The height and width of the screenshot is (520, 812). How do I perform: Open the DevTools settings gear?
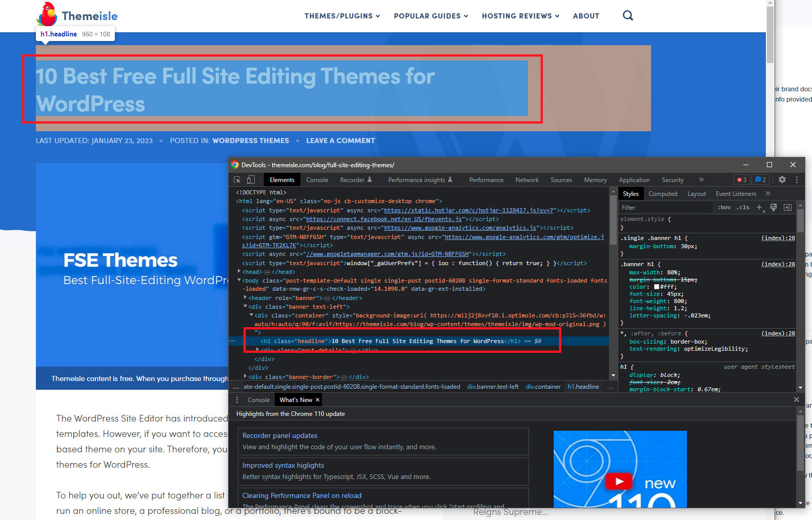click(x=782, y=179)
